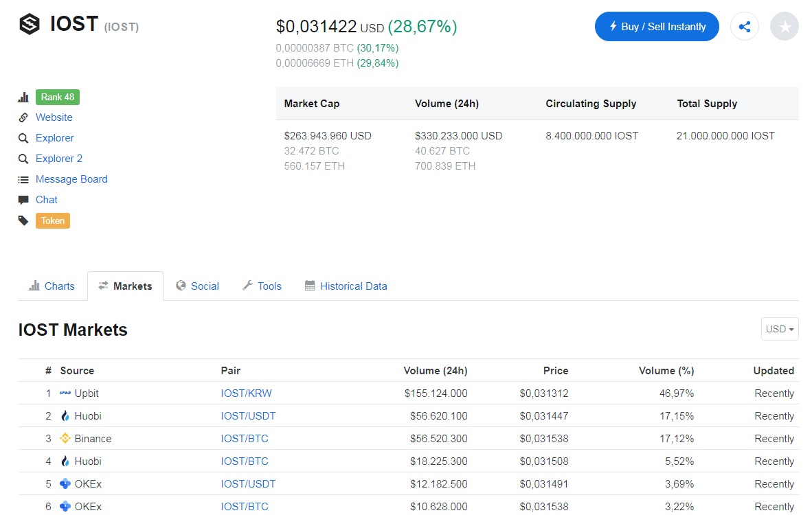Open the Website link
This screenshot has width=812, height=515.
click(54, 117)
